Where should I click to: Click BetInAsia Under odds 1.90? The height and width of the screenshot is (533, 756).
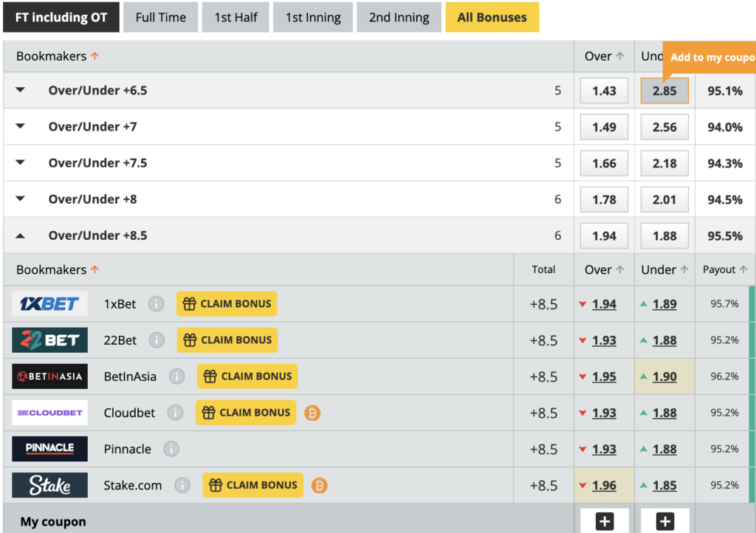[x=664, y=376]
